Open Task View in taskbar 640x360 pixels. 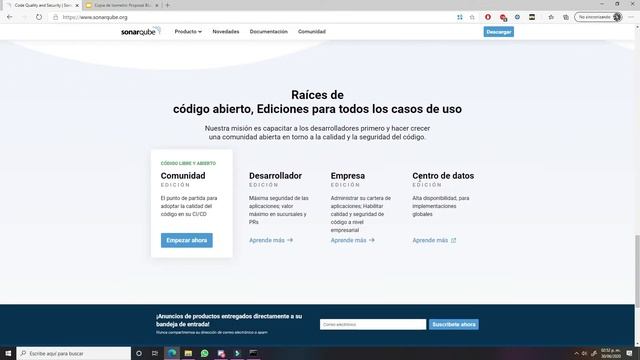(155, 353)
